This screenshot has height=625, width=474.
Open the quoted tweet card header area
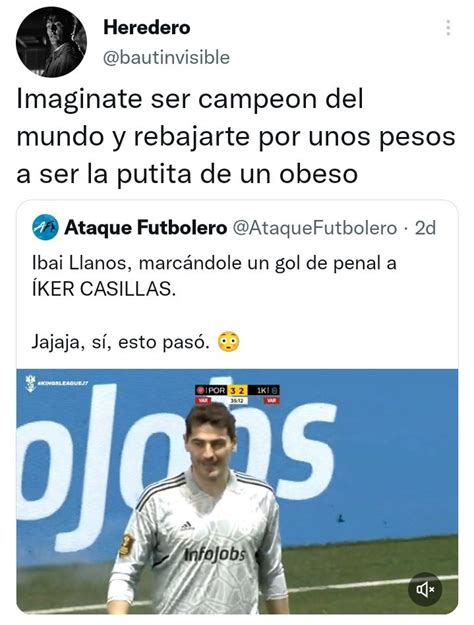click(x=237, y=228)
